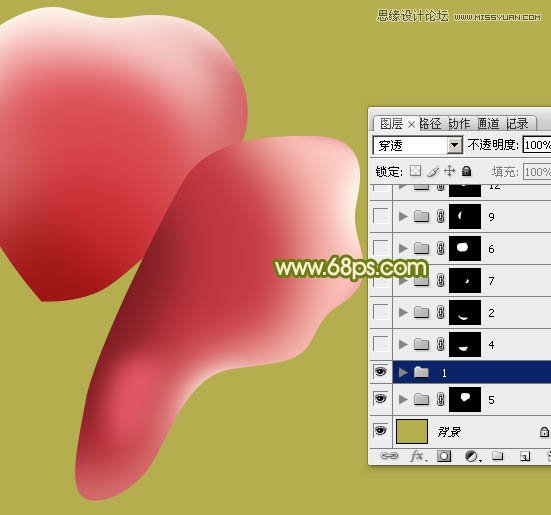Click the 填充 fill field
Screen dimensions: 551x515
coord(537,172)
